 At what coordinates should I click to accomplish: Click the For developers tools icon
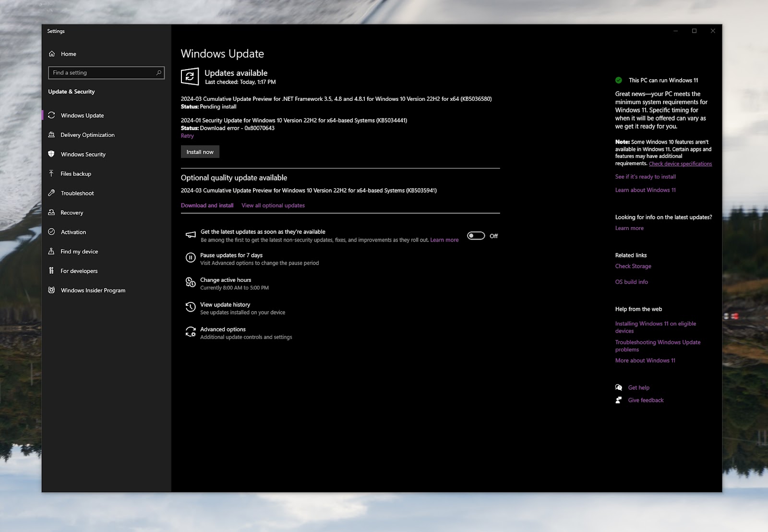click(x=51, y=271)
